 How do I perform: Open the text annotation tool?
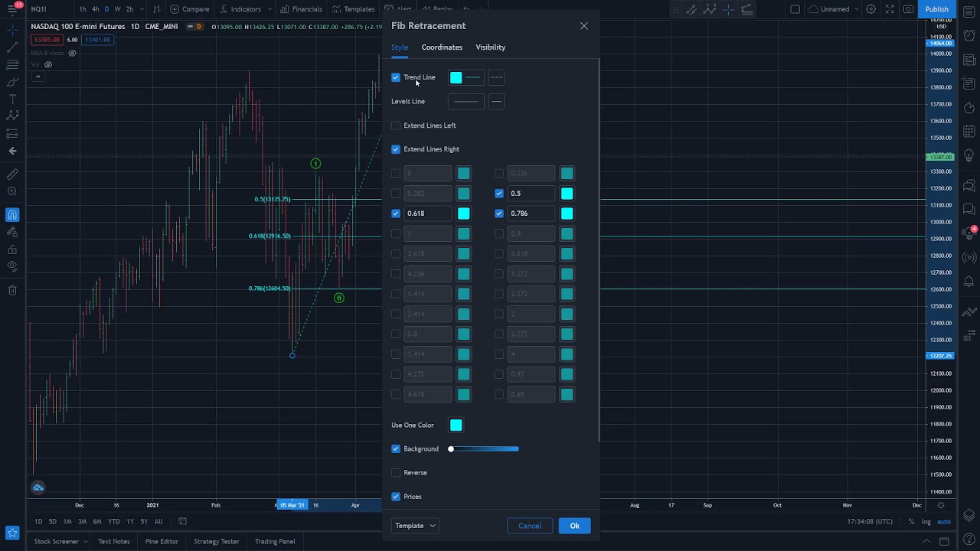tap(12, 99)
